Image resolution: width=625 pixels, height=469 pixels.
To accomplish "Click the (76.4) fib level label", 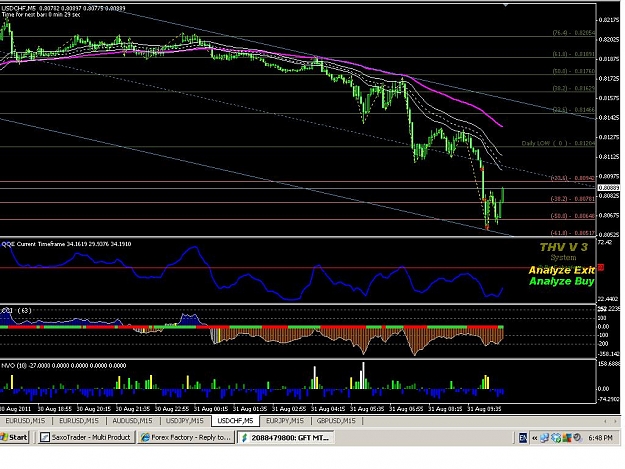I will click(x=574, y=33).
